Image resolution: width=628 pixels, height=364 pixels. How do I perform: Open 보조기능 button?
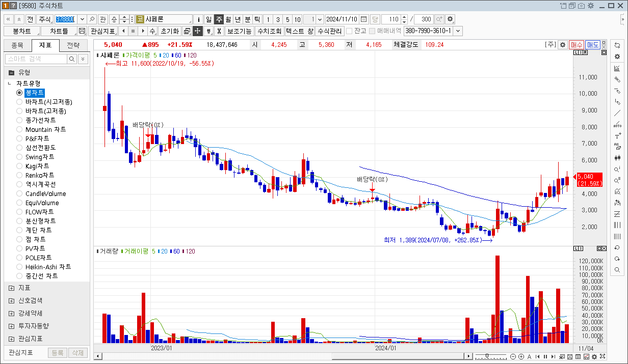point(239,31)
